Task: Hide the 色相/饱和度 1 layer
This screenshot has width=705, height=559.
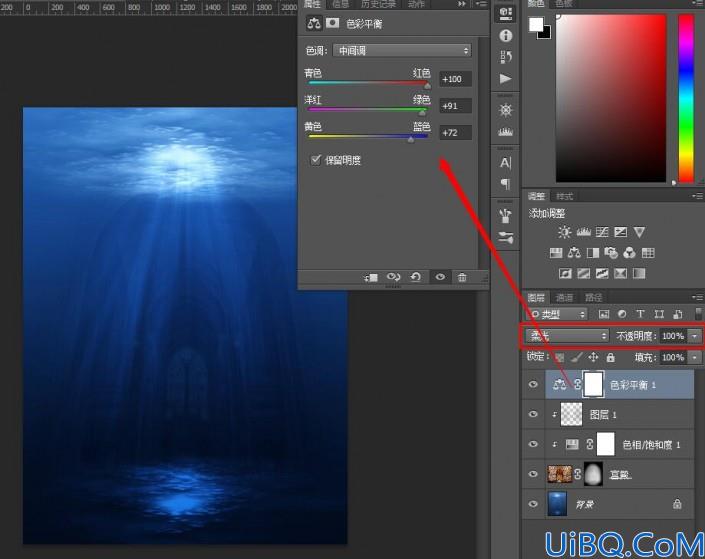Action: click(533, 444)
